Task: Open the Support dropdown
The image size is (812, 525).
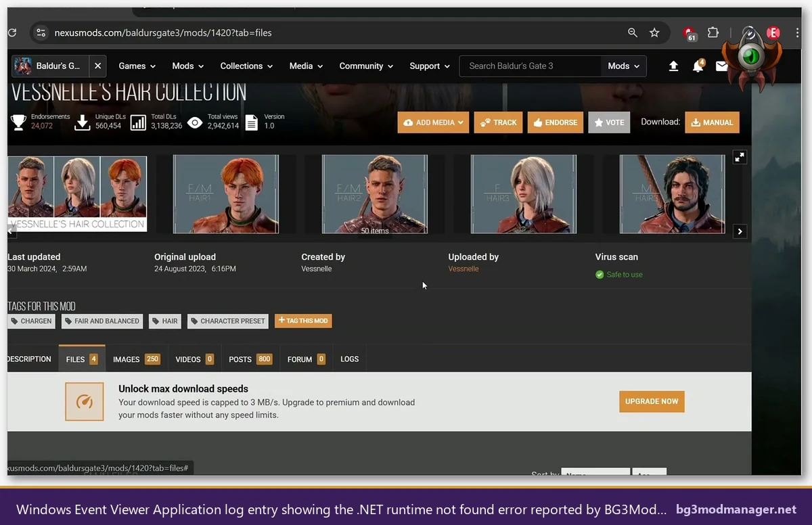Action: (x=430, y=66)
